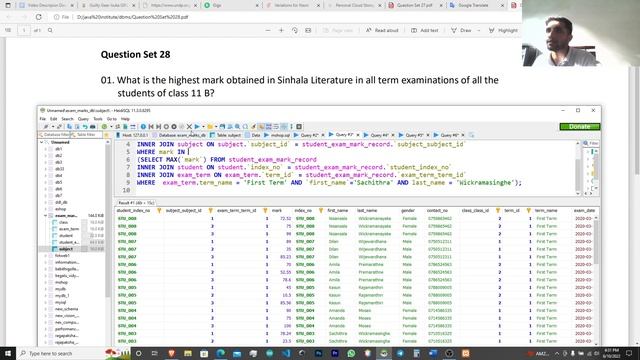
Task: Open Photoshop from the taskbar
Action: click(318, 353)
